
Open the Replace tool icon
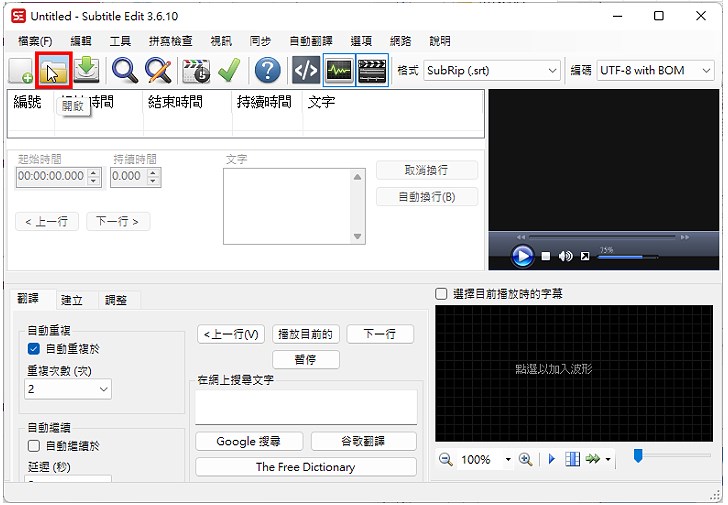(x=158, y=70)
